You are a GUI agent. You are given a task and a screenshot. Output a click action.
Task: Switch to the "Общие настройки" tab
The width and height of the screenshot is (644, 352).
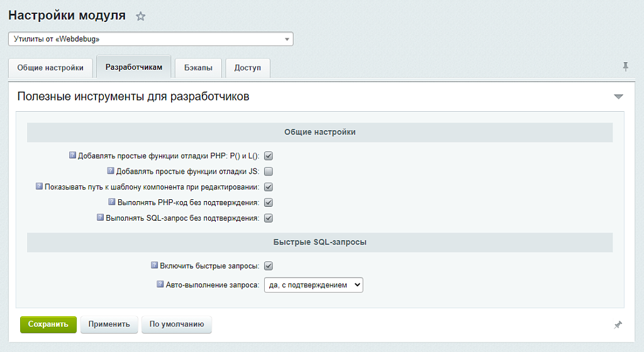pos(50,68)
